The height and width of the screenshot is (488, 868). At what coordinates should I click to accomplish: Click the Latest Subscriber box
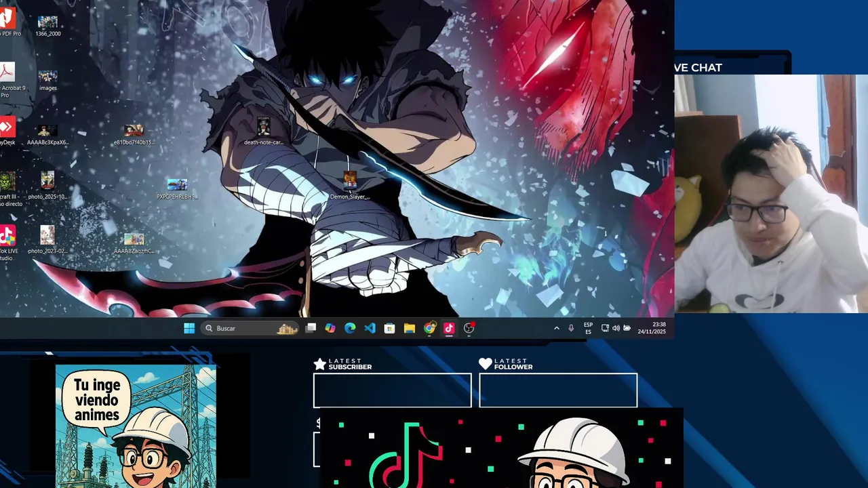click(x=392, y=390)
